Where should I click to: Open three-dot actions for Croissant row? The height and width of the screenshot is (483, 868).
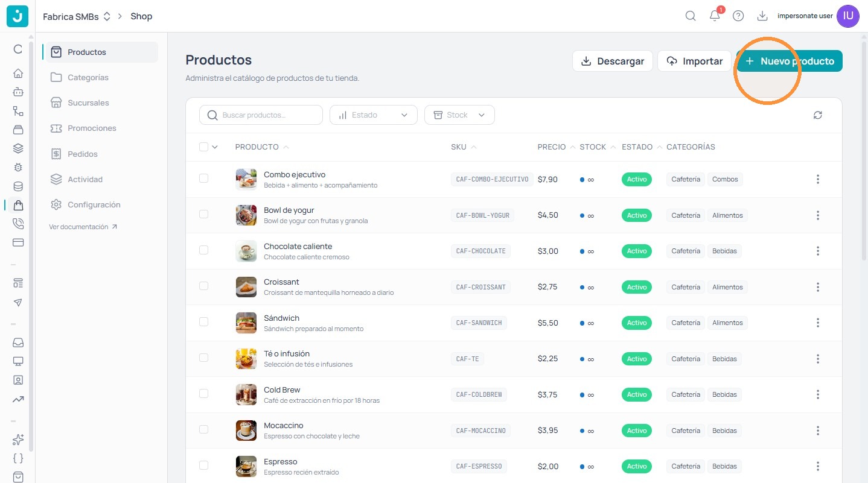818,287
